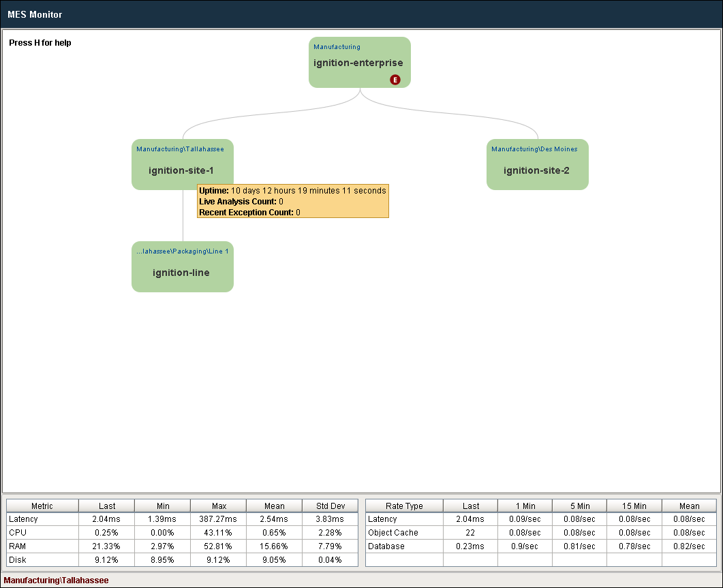Select the Latency row in metrics table
Viewport: 723px width, 588px height.
pos(182,519)
